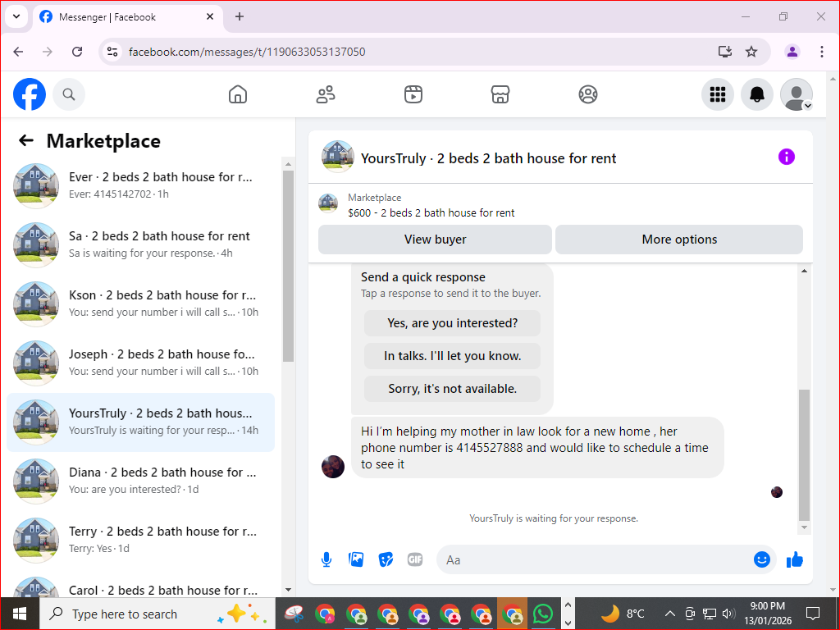
Task: Click the Aa message input field
Action: pos(595,559)
